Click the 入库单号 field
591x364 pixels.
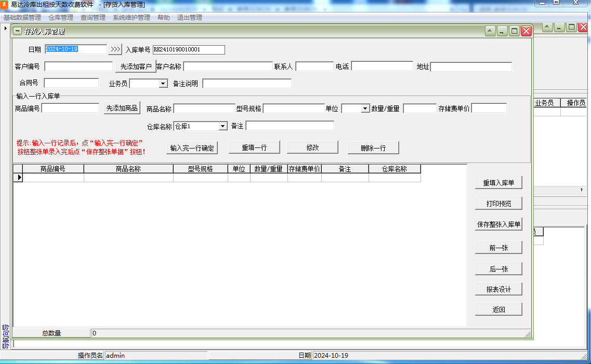pyautogui.click(x=189, y=50)
